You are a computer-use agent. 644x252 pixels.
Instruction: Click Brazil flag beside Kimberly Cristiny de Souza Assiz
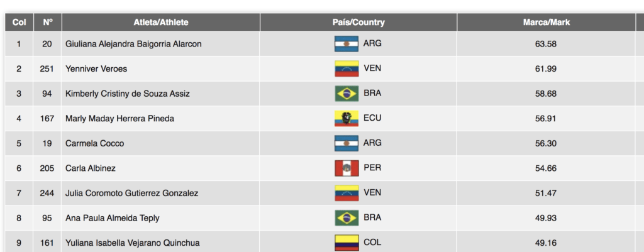(347, 94)
